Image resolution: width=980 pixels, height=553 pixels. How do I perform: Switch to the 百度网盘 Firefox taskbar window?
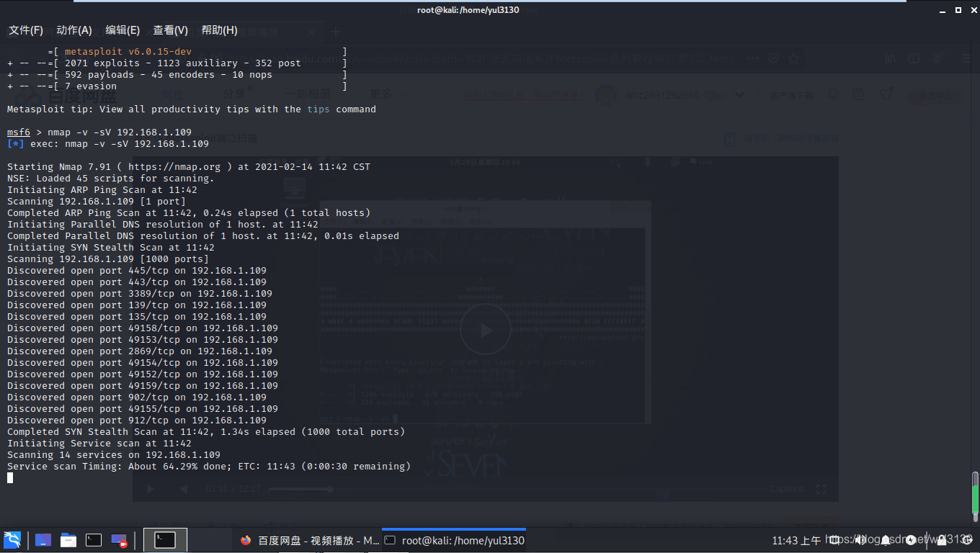(310, 540)
